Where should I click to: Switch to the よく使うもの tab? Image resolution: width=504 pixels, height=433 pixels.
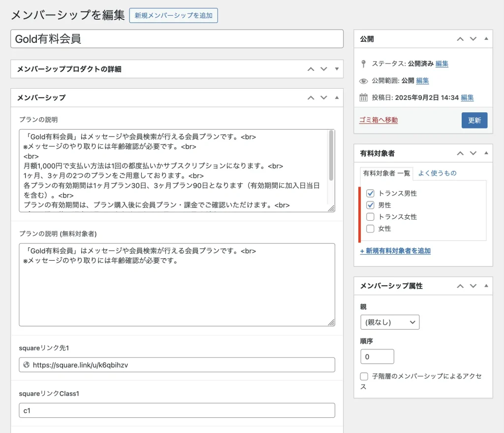(x=437, y=173)
